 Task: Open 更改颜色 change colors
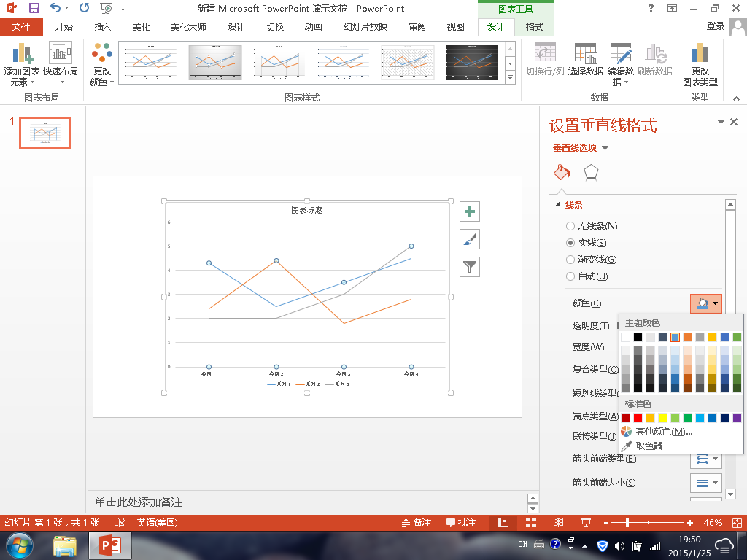click(102, 64)
